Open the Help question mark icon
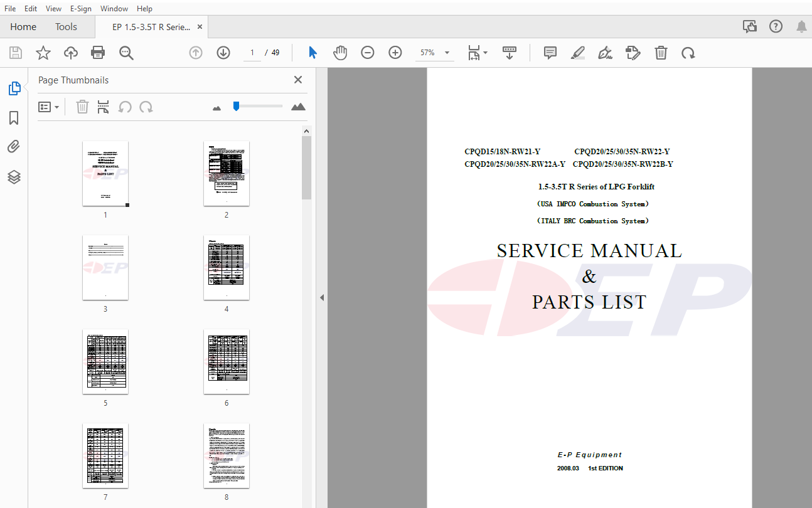 (x=776, y=26)
